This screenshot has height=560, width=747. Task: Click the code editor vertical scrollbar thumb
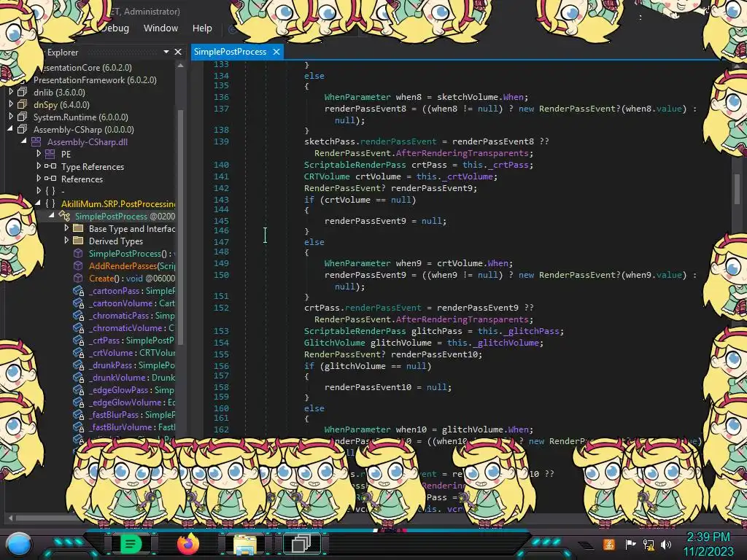pos(737,188)
